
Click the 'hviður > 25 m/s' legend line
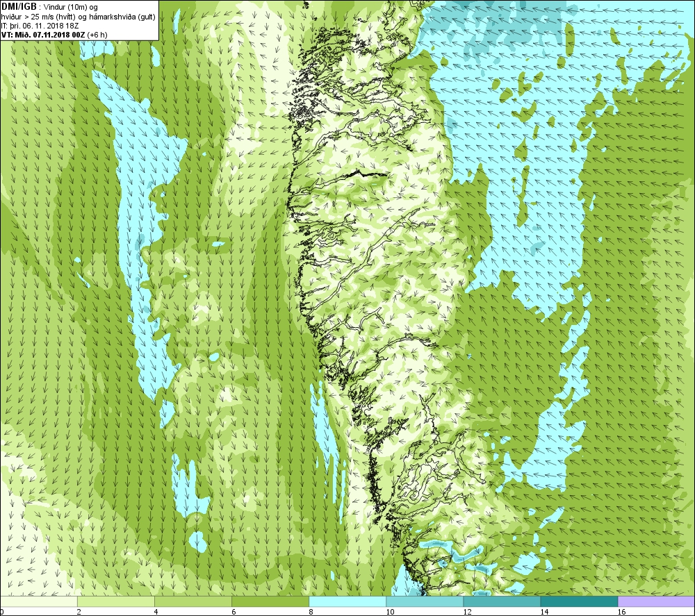pos(78,17)
